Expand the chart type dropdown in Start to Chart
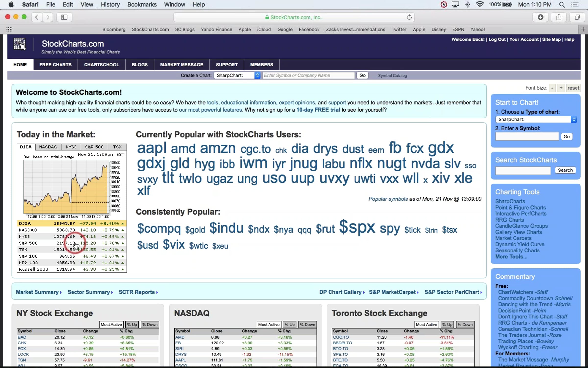This screenshot has width=588, height=368. [x=536, y=119]
